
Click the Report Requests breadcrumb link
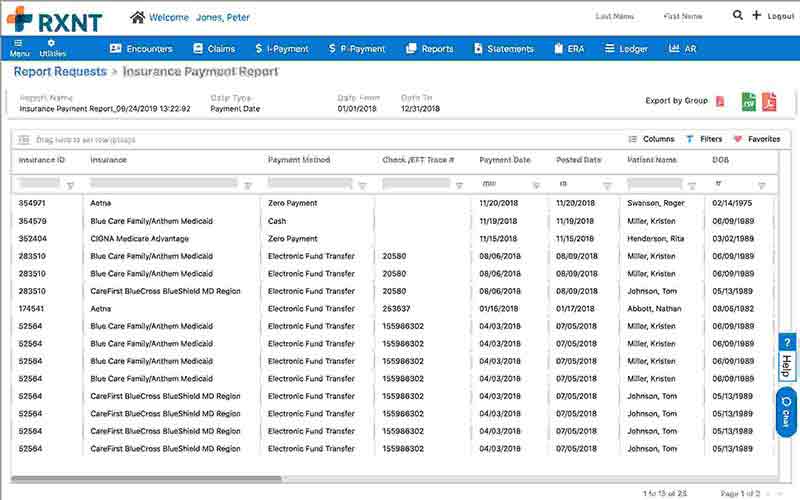coord(60,72)
